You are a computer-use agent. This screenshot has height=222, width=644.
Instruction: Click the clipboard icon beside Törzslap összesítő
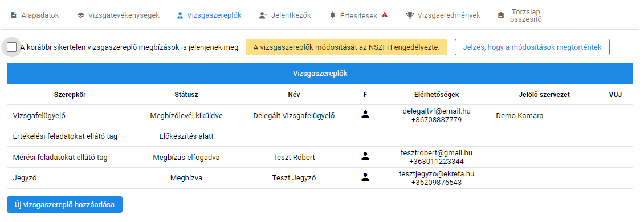point(500,15)
